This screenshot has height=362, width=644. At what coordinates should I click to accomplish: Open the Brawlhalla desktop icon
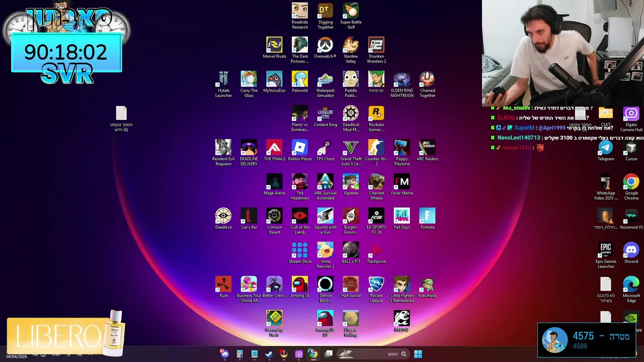point(427,287)
